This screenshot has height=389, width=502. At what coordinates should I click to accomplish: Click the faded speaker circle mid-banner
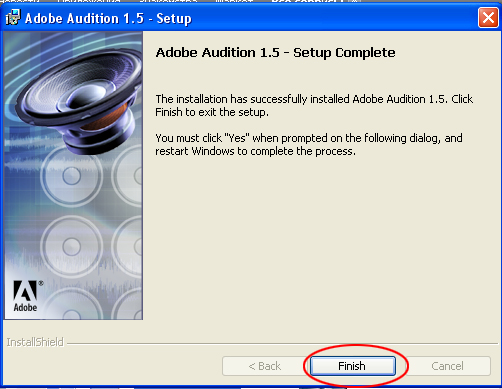(71, 176)
